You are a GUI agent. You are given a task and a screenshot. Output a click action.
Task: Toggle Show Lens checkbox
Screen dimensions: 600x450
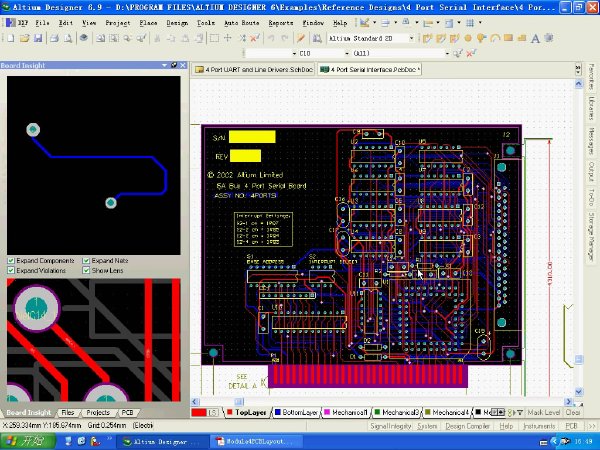point(86,271)
